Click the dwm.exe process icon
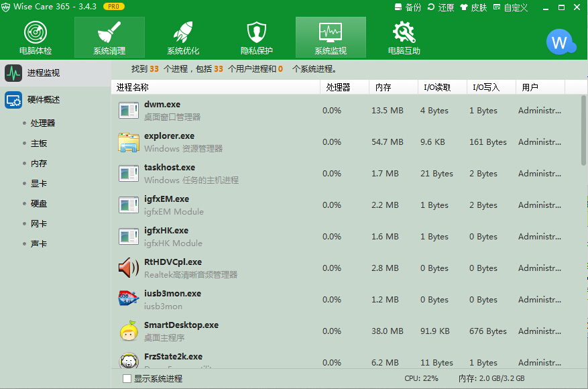The image size is (588, 389). click(129, 110)
